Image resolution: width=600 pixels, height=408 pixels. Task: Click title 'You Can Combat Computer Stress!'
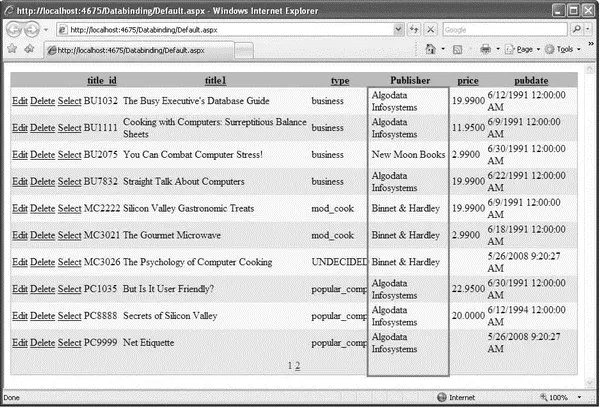[193, 155]
